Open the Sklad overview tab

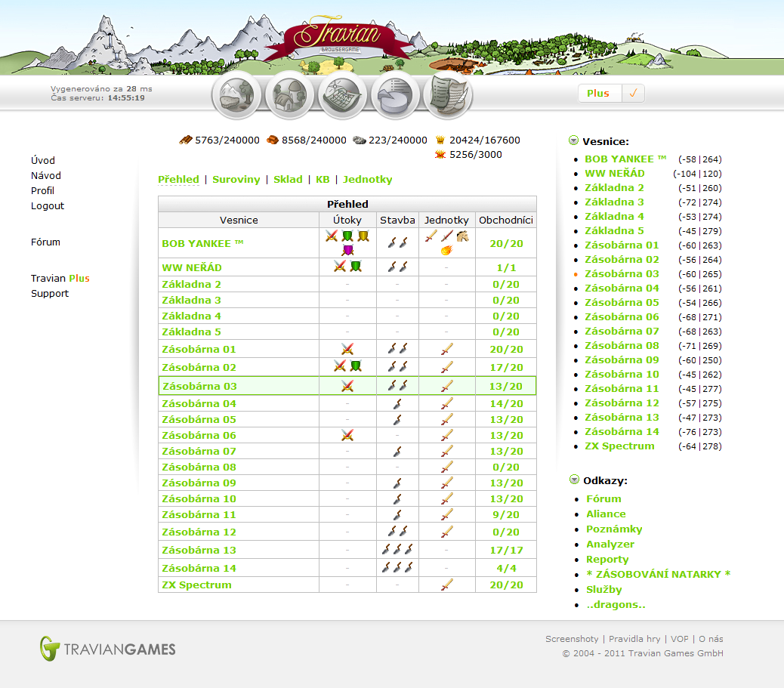288,180
